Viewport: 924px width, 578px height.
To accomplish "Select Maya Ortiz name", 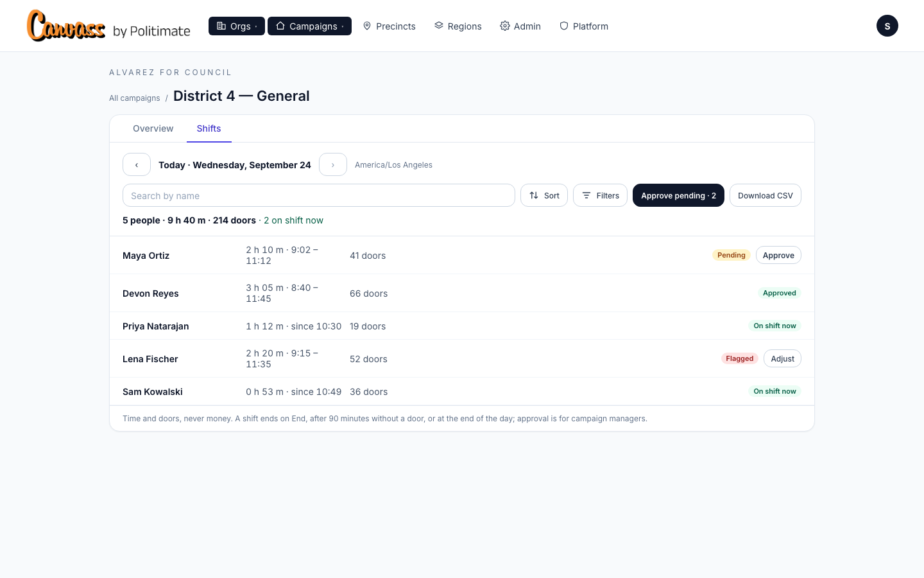I will click(x=146, y=256).
